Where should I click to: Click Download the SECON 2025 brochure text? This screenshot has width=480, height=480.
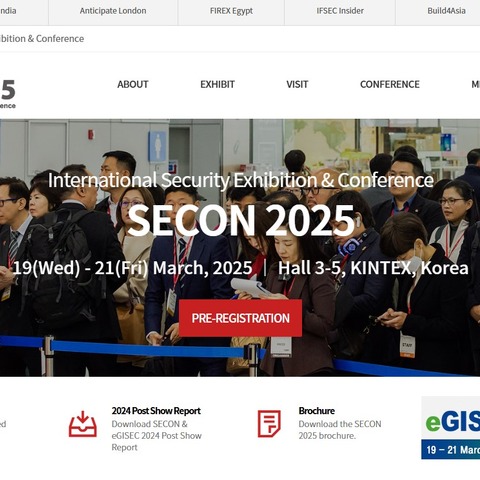tap(340, 430)
